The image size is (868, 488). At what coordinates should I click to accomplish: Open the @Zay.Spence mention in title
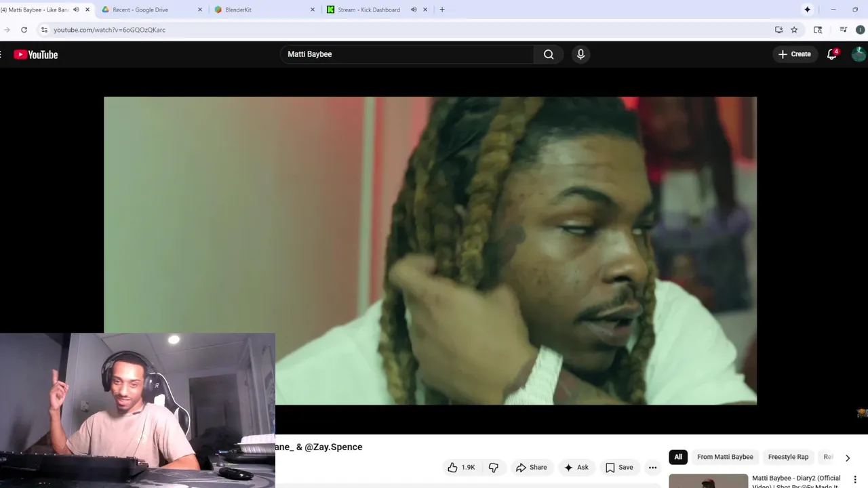(x=334, y=447)
